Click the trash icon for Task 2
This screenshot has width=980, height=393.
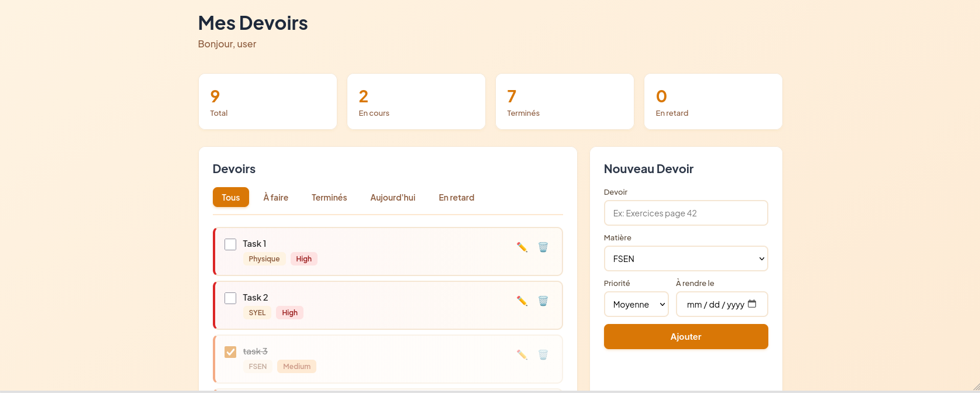click(x=543, y=301)
